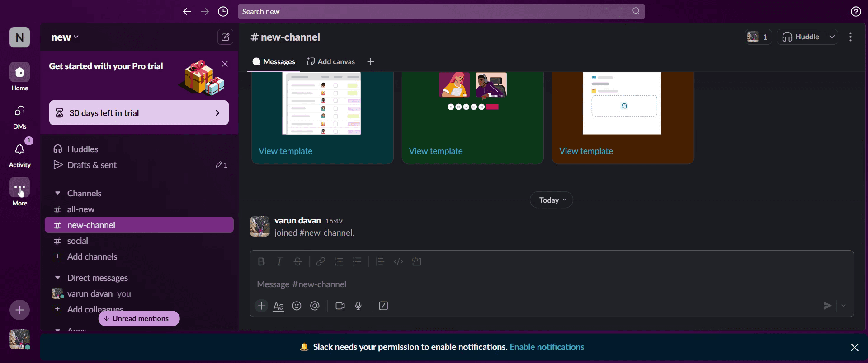The width and height of the screenshot is (868, 363).
Task: Insert a link in the message
Action: pyautogui.click(x=321, y=262)
